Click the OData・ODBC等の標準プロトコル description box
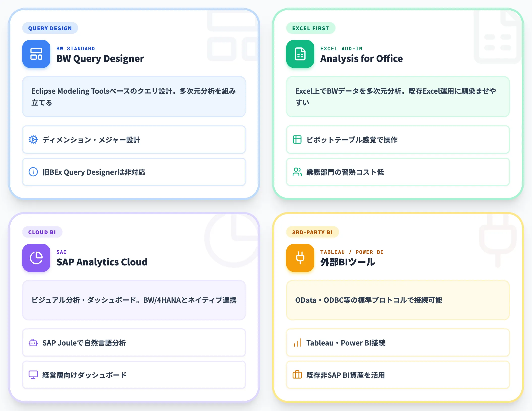Image resolution: width=532 pixels, height=411 pixels. (x=398, y=300)
